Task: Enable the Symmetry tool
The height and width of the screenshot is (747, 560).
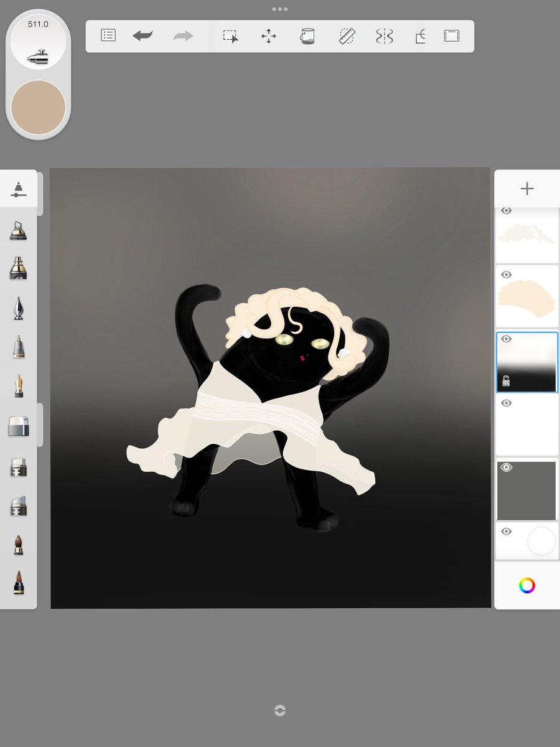Action: tap(385, 36)
